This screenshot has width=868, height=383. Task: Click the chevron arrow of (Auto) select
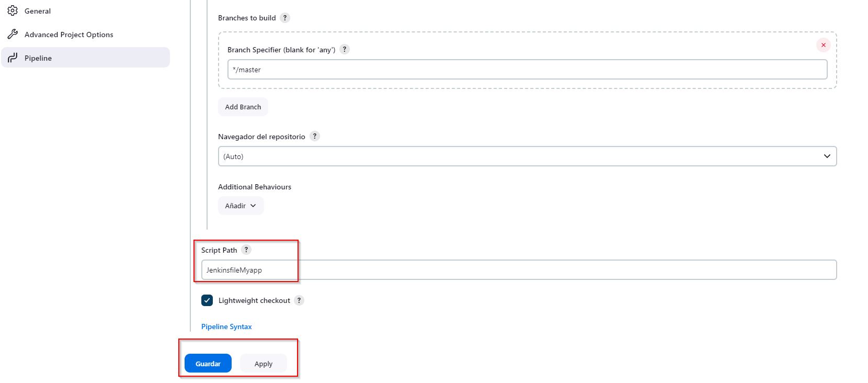coord(827,156)
